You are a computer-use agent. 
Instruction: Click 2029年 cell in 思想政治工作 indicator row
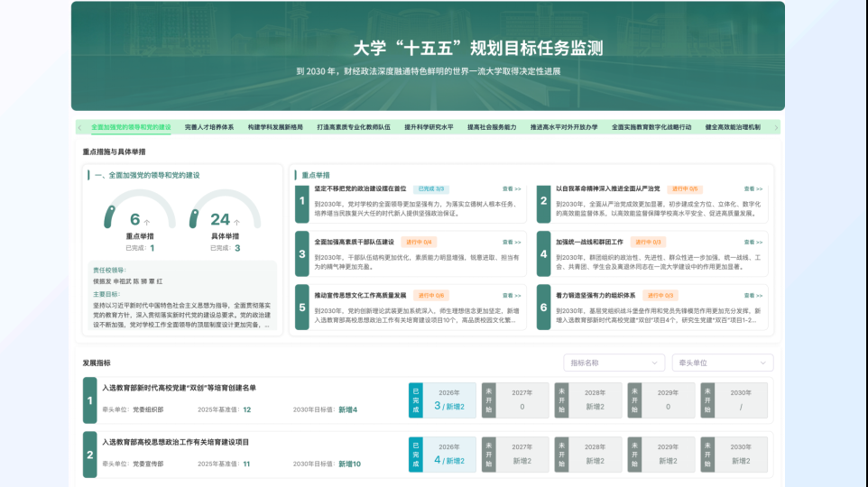pos(661,455)
